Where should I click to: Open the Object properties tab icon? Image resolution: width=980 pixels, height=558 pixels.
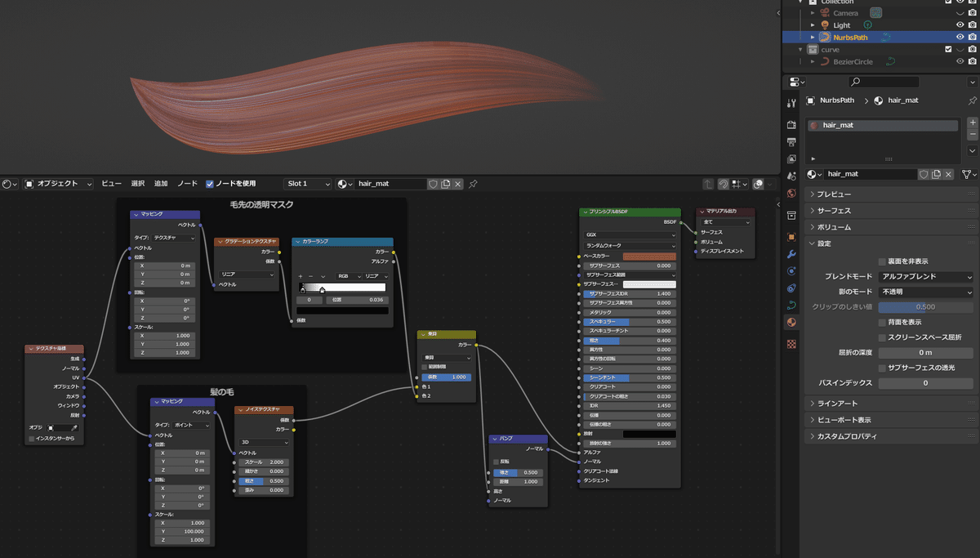click(791, 237)
